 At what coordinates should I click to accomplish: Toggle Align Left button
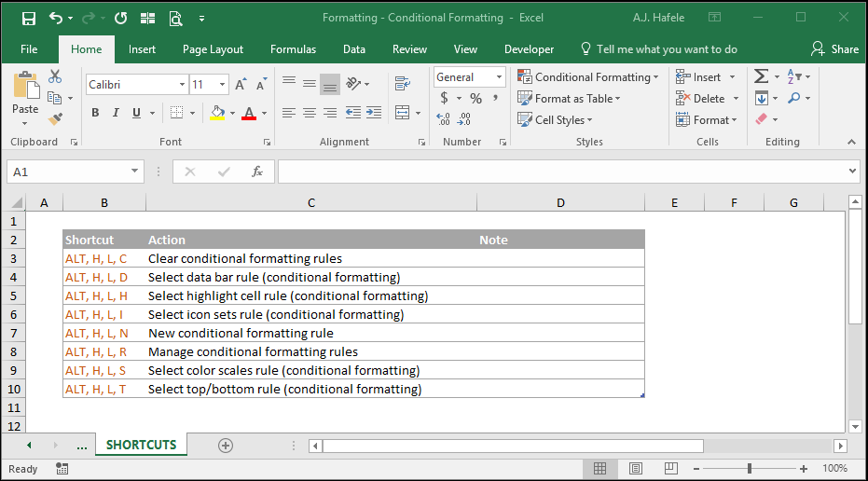click(x=288, y=113)
